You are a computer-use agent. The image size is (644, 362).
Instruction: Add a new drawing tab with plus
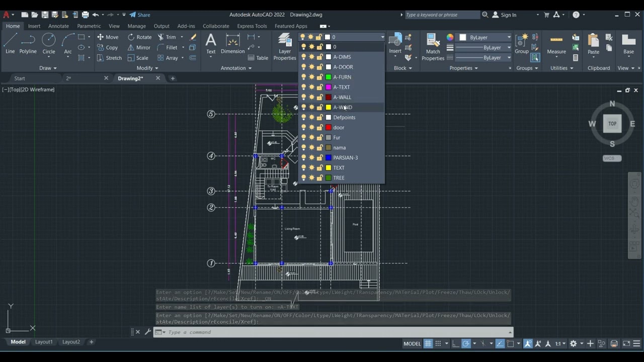pos(173,78)
